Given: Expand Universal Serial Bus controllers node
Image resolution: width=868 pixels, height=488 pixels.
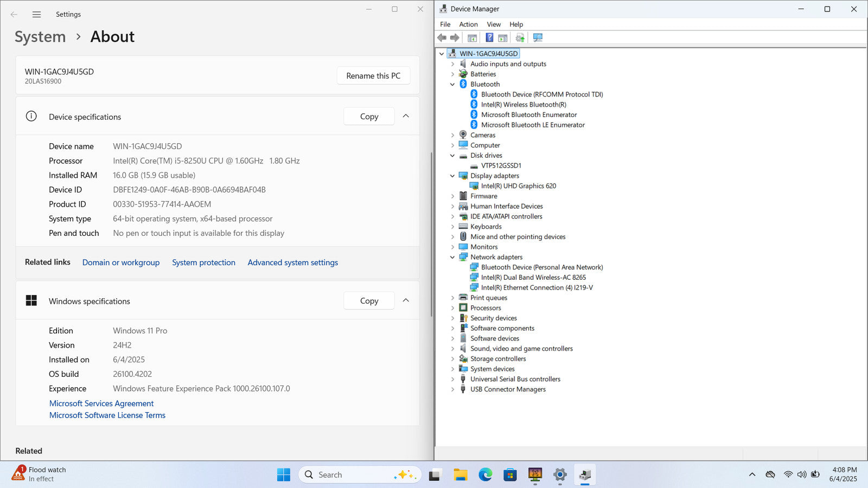Looking at the screenshot, I should coord(452,380).
